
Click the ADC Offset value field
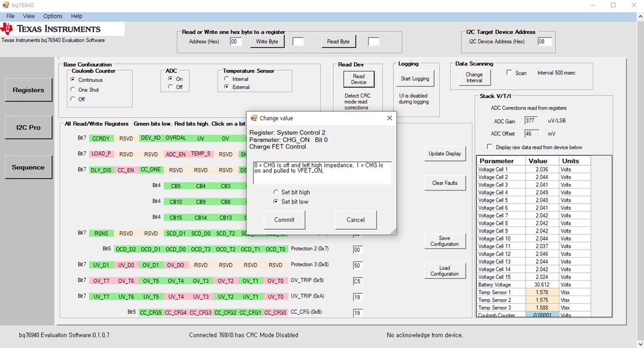coord(531,134)
